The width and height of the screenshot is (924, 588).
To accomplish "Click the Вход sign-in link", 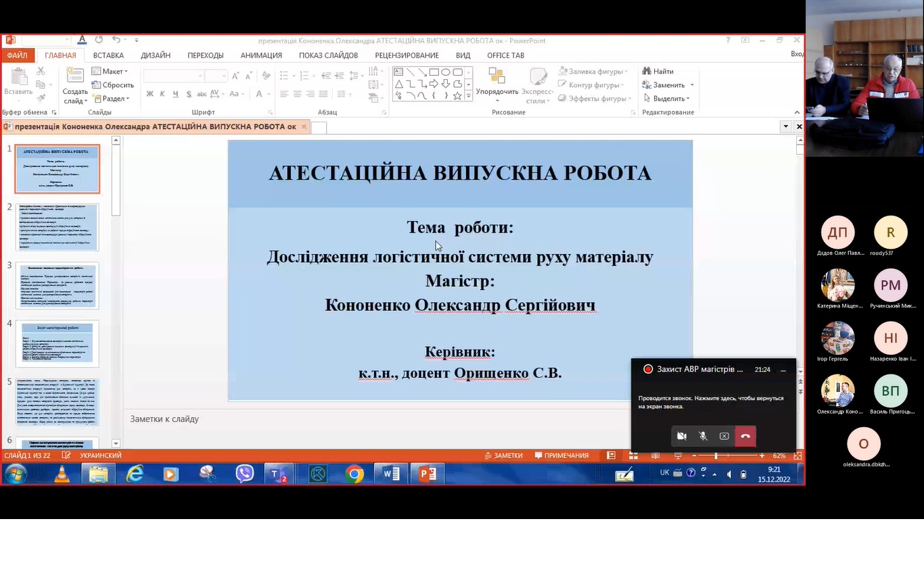I will coord(797,54).
